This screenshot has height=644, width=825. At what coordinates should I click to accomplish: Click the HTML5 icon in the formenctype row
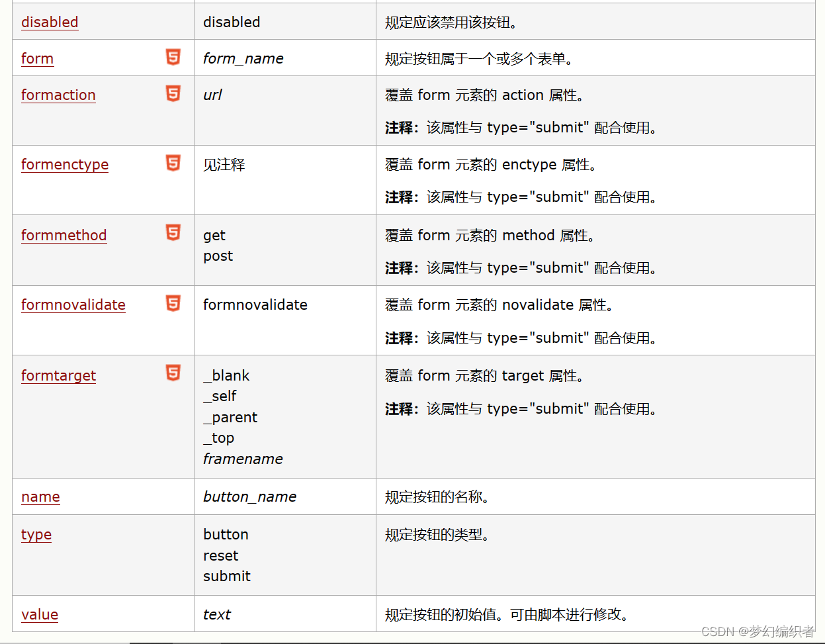pyautogui.click(x=173, y=163)
